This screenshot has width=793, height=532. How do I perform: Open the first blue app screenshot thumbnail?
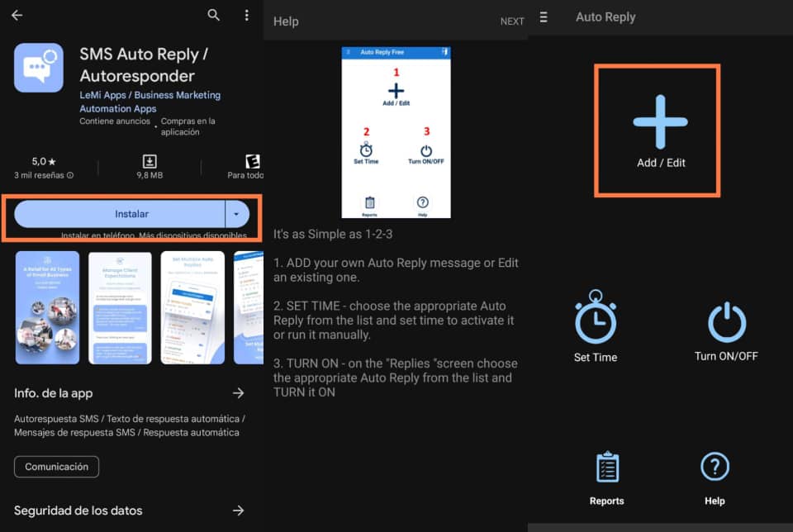tap(47, 307)
